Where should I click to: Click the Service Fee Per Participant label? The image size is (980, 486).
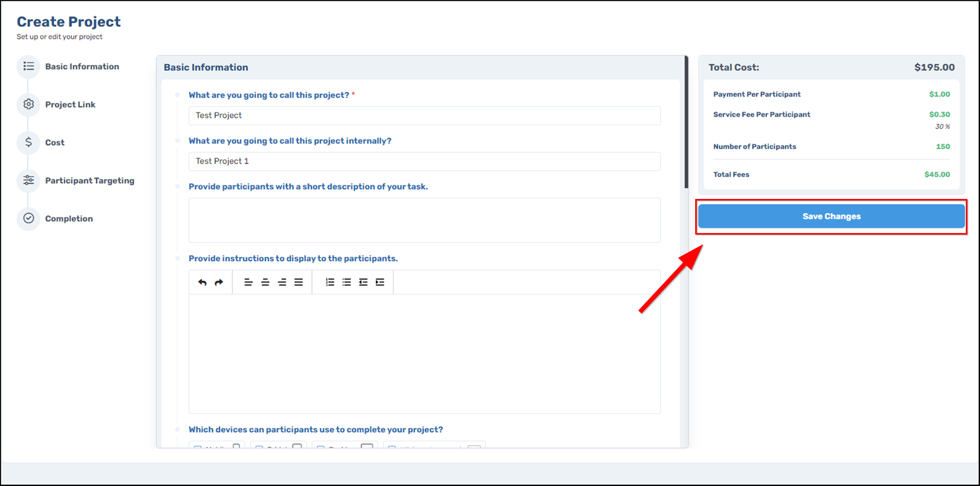[x=761, y=114]
